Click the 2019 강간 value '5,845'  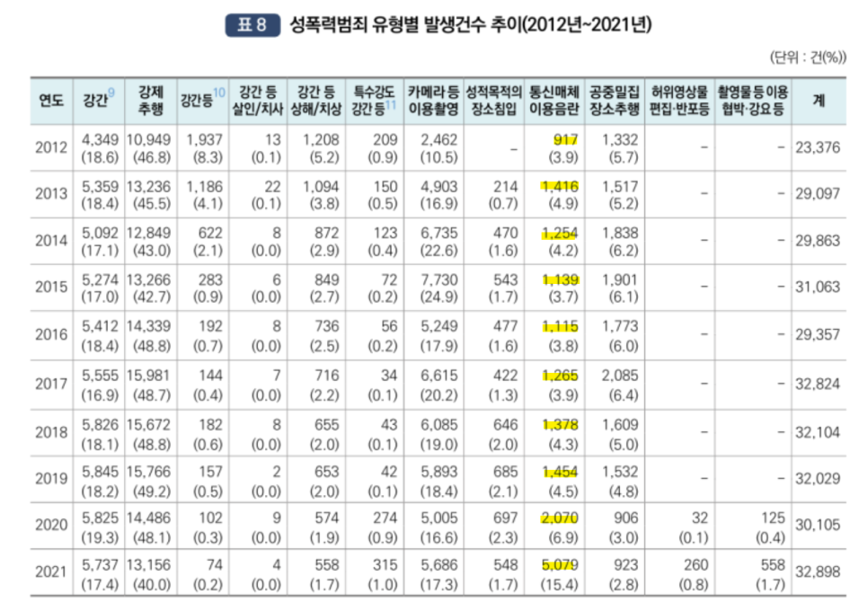tap(101, 472)
